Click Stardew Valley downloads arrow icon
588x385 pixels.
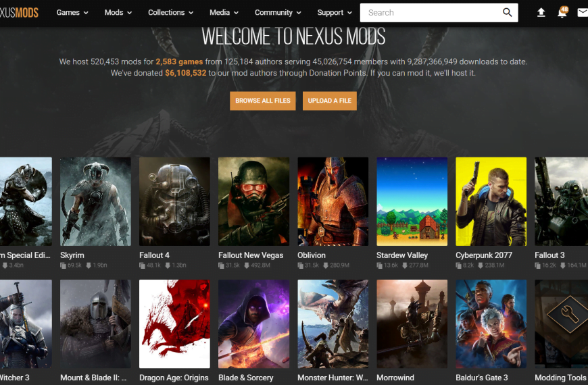pyautogui.click(x=405, y=265)
